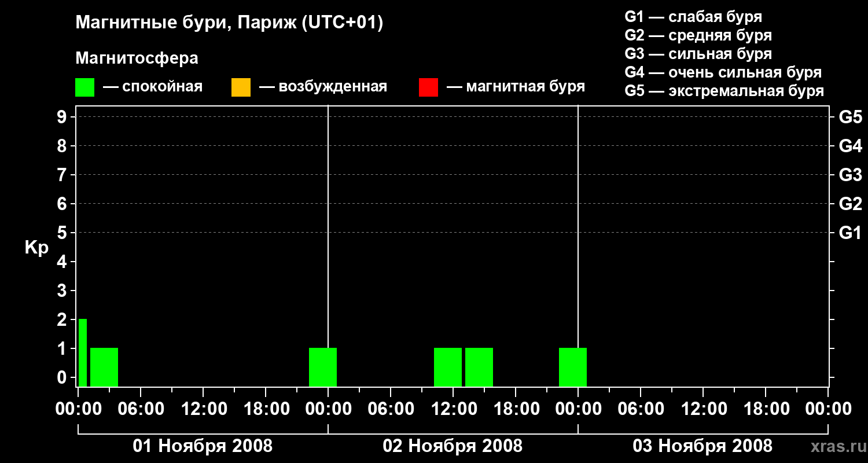Viewport: 868px width, 463px height.
Task: Click the 'Kp' axis label
Action: [37, 247]
